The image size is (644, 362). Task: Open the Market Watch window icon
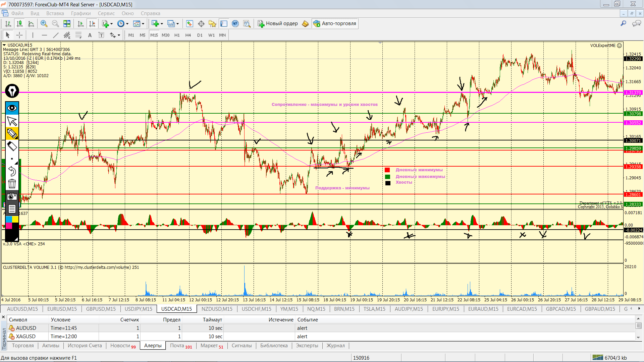coord(190,23)
